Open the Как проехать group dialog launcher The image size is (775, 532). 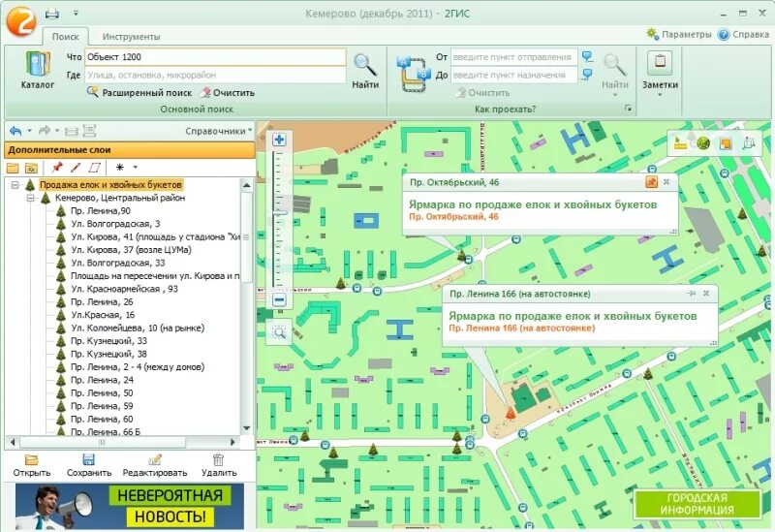pos(628,109)
